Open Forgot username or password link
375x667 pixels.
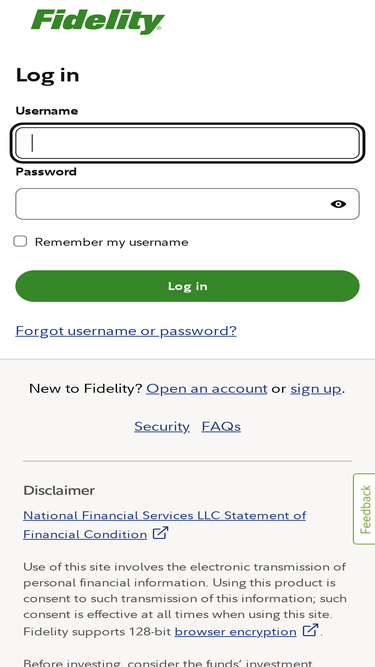click(126, 331)
